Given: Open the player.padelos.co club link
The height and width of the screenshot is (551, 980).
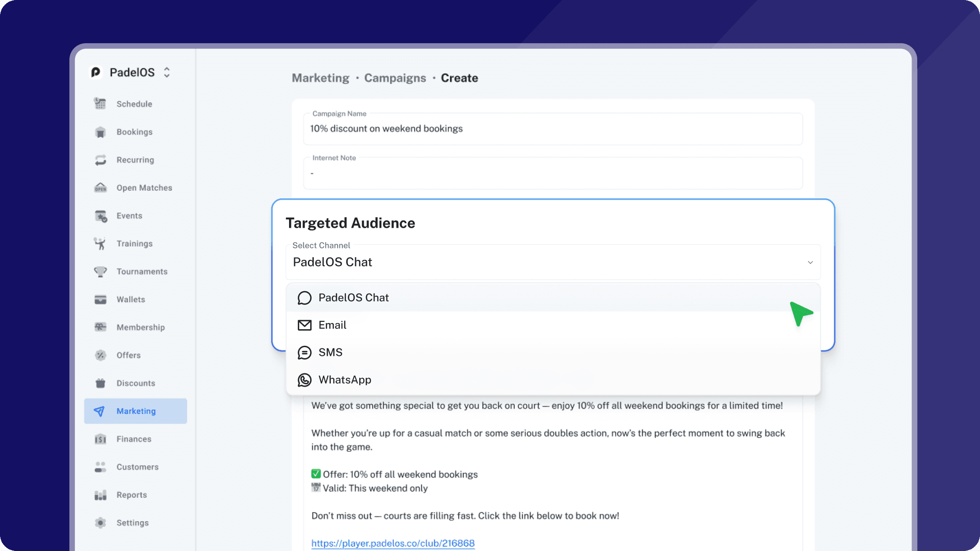Looking at the screenshot, I should 393,543.
